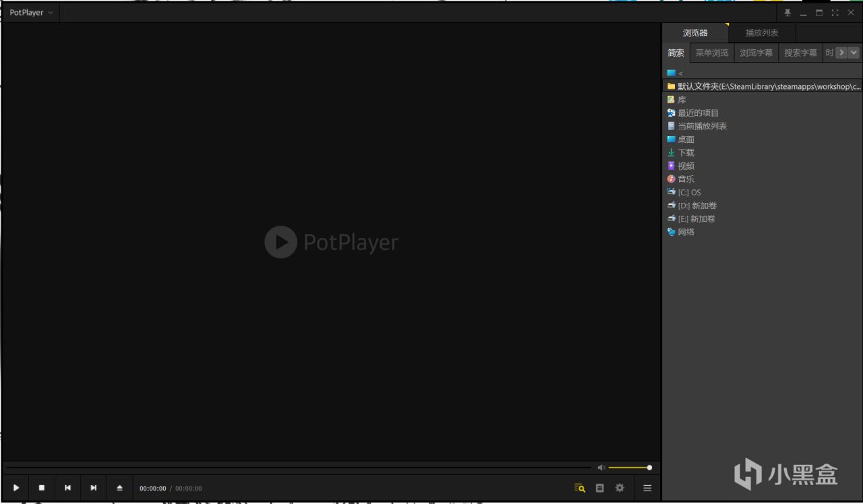Select the 菜单浏览 sub-tab
The height and width of the screenshot is (504, 863).
coord(712,53)
